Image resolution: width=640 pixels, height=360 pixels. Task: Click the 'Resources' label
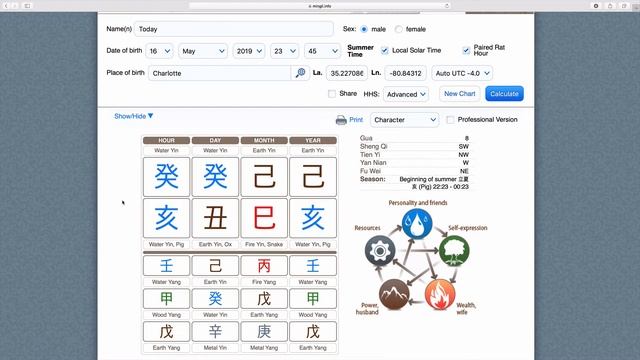point(367,228)
